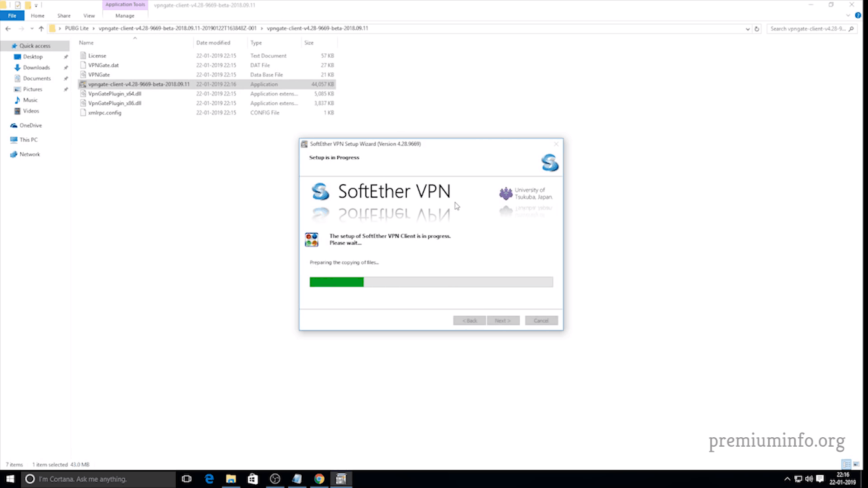Image resolution: width=868 pixels, height=488 pixels.
Task: Select This PC in the navigation pane
Action: pyautogui.click(x=28, y=140)
